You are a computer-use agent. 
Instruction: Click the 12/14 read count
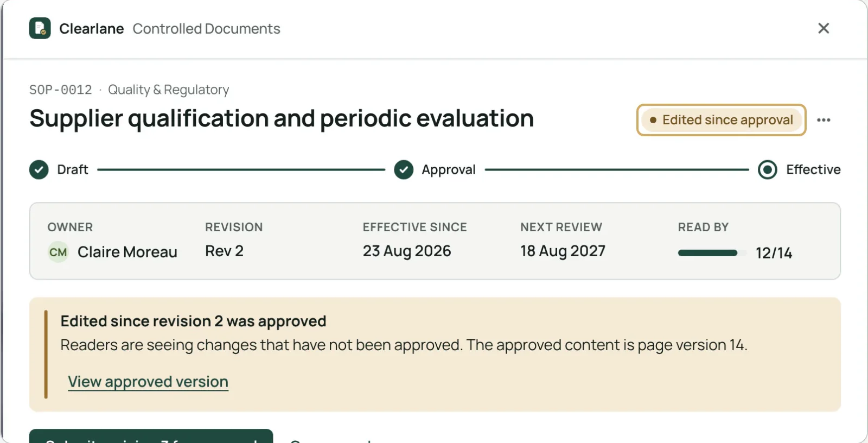774,253
